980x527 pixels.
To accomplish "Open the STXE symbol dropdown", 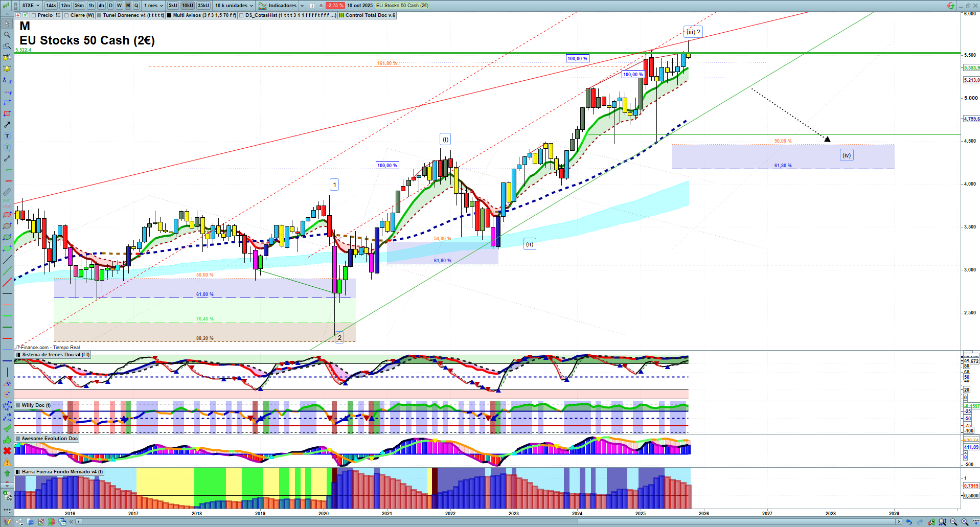I will click(x=31, y=6).
